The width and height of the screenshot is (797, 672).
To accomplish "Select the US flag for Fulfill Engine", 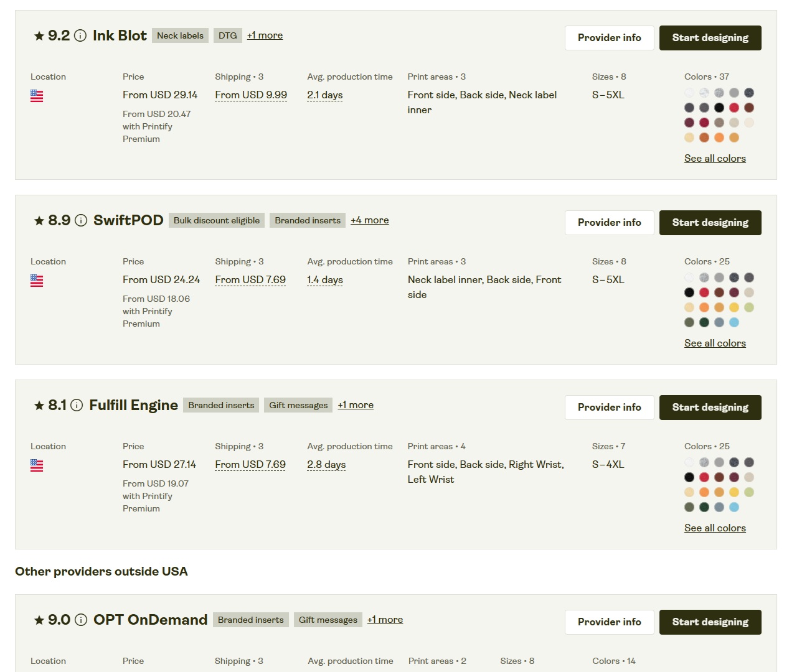I will click(37, 465).
